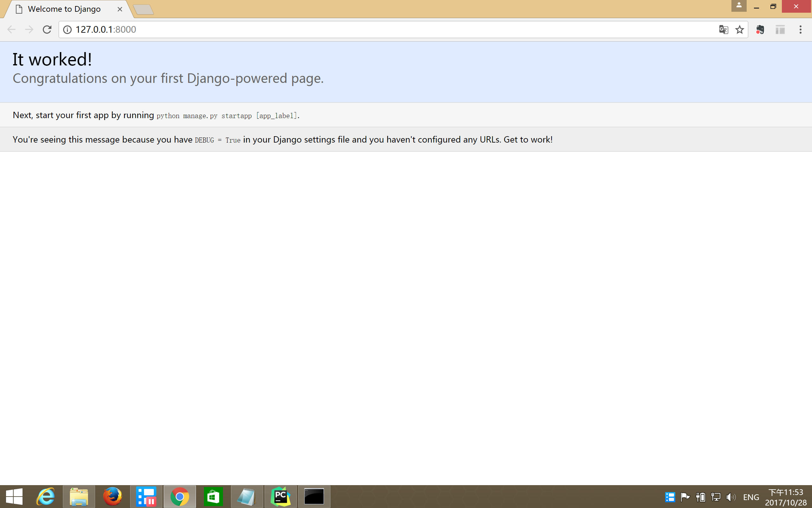The width and height of the screenshot is (812, 508).
Task: Open a new browser tab
Action: pos(144,10)
